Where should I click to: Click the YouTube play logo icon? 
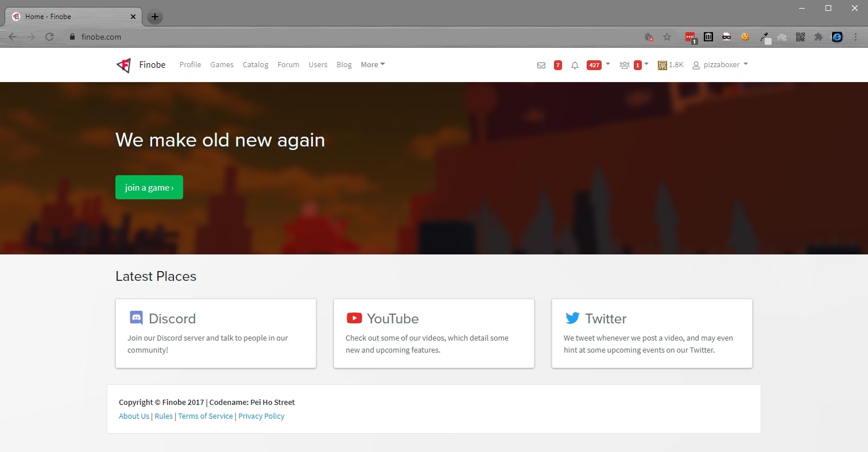tap(354, 318)
